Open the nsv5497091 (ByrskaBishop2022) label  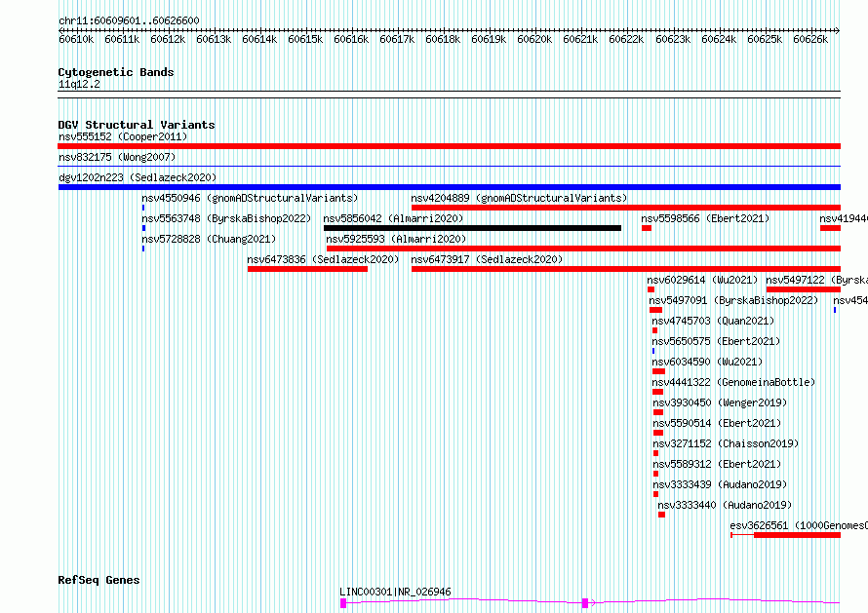733,300
